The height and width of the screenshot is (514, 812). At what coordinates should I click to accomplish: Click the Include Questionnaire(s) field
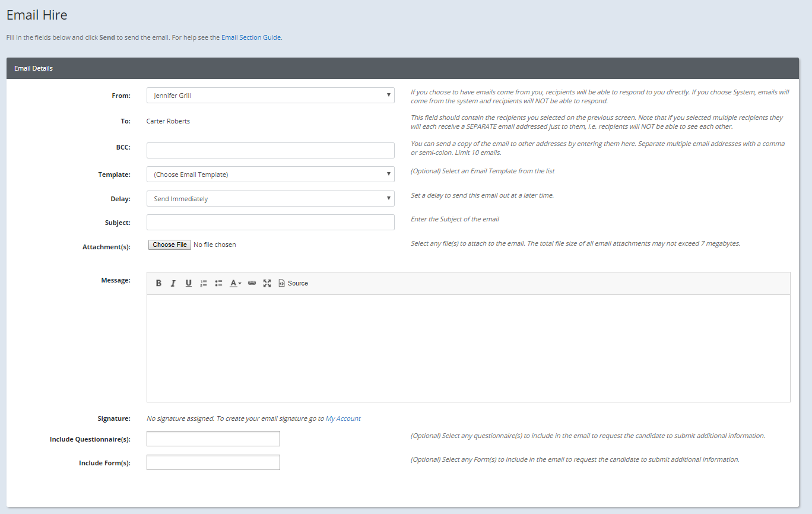[213, 438]
